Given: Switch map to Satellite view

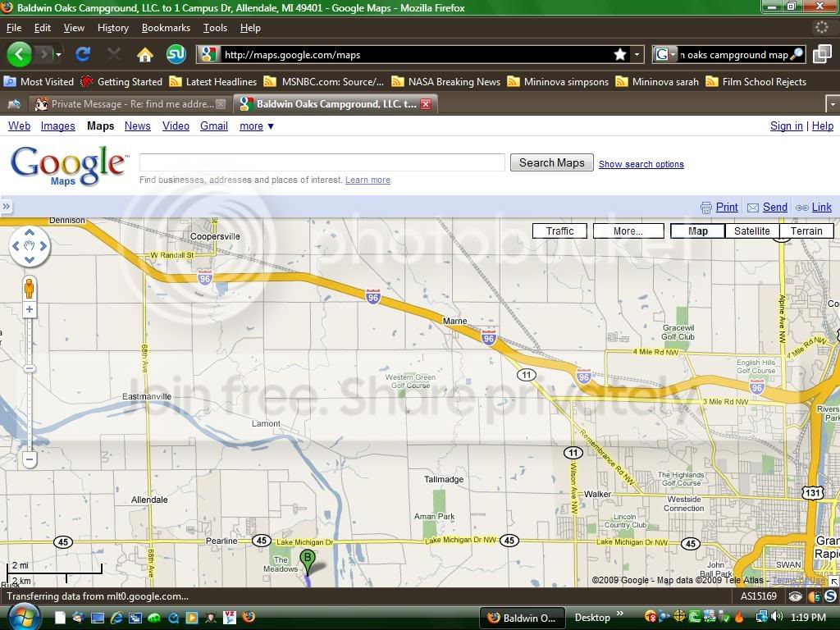Looking at the screenshot, I should coord(751,231).
